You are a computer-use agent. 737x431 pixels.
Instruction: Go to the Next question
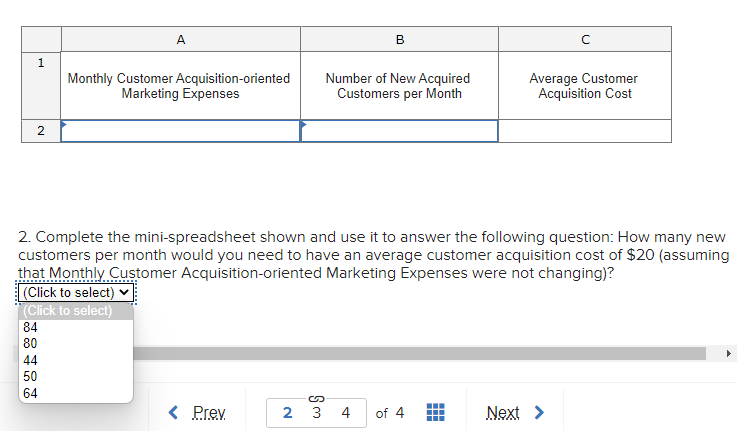[x=515, y=413]
